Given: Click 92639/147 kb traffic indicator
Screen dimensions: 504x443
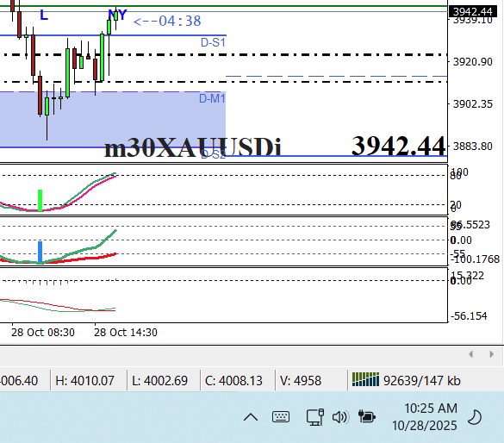Looking at the screenshot, I should point(421,381).
